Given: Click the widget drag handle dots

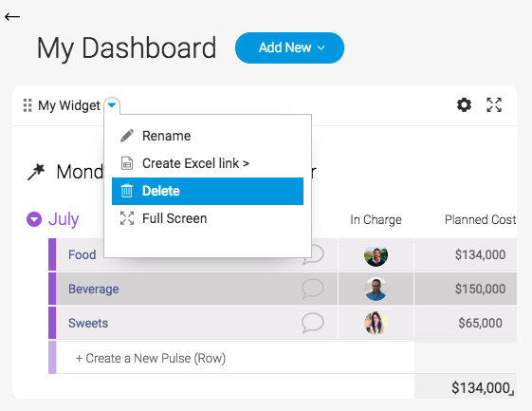Looking at the screenshot, I should pyautogui.click(x=28, y=105).
